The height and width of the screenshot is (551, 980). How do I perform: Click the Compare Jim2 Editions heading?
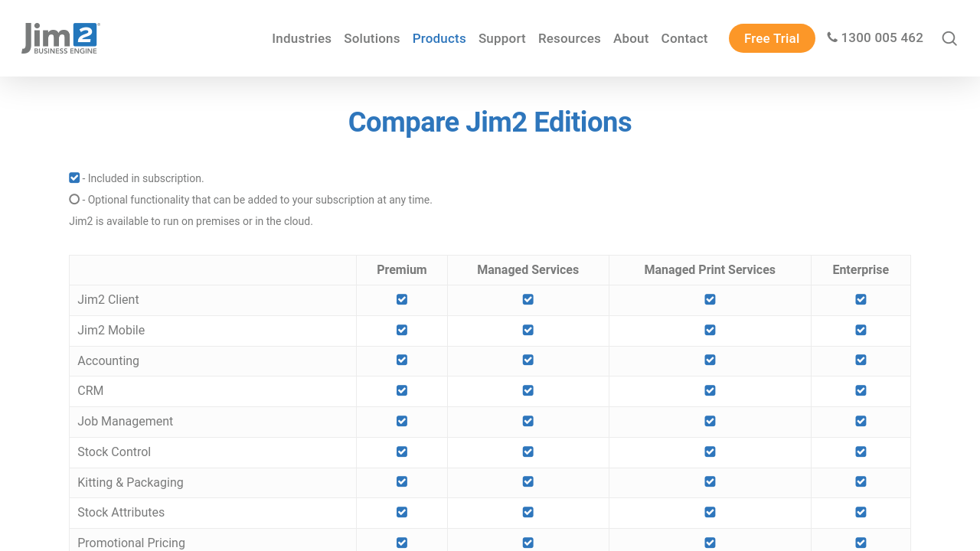[x=490, y=122]
